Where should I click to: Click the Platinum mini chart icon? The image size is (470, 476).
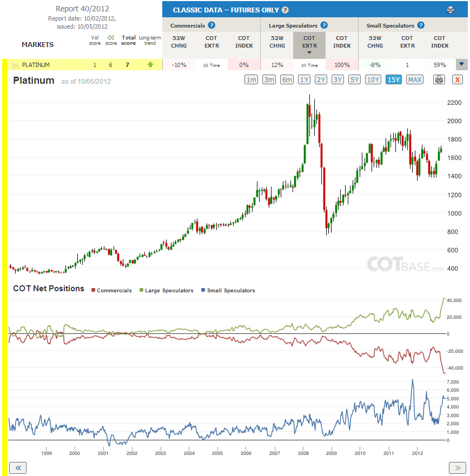click(15, 65)
